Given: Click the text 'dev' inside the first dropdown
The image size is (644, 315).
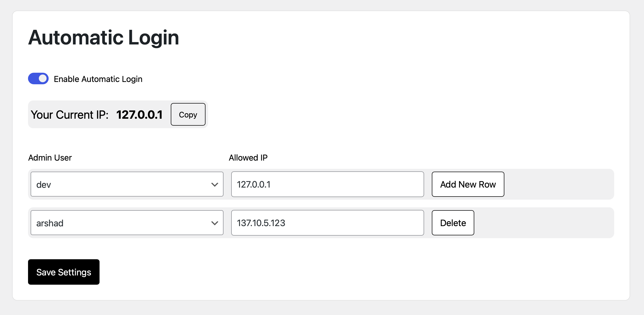Looking at the screenshot, I should click(44, 184).
